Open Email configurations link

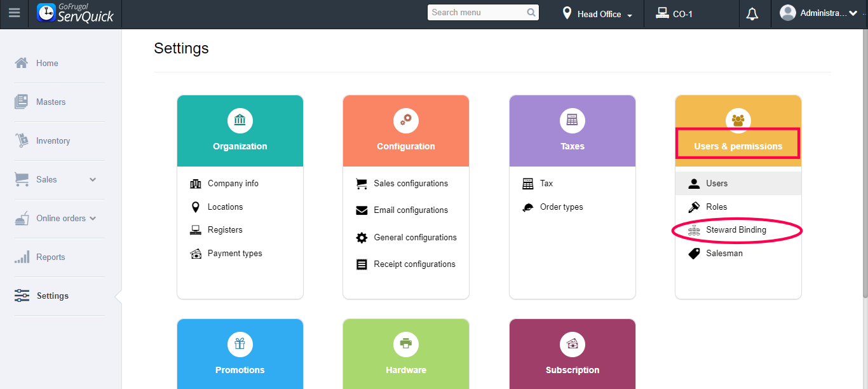[411, 210]
